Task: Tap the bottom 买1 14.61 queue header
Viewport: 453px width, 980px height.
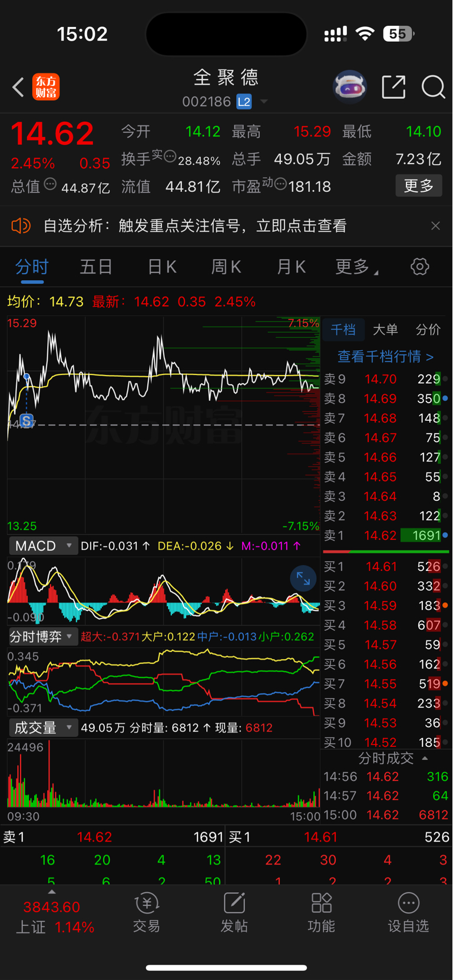Action: [339, 837]
